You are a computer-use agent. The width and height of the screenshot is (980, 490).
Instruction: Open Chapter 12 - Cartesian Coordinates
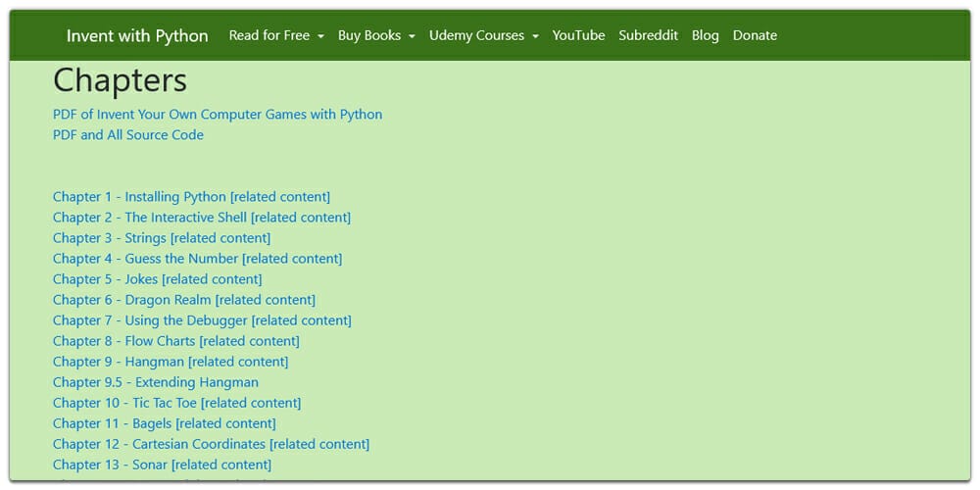160,444
